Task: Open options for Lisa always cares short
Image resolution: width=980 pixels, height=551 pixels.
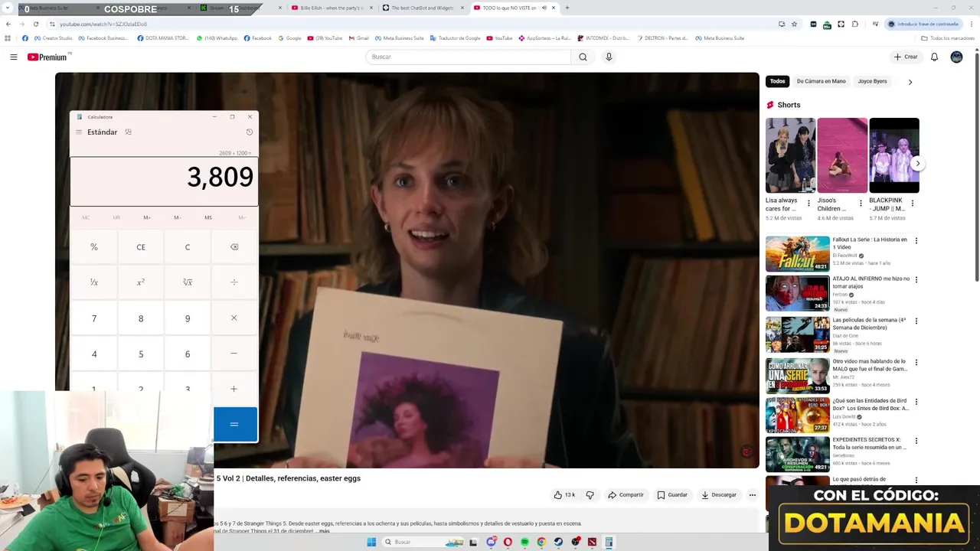Action: pos(808,204)
